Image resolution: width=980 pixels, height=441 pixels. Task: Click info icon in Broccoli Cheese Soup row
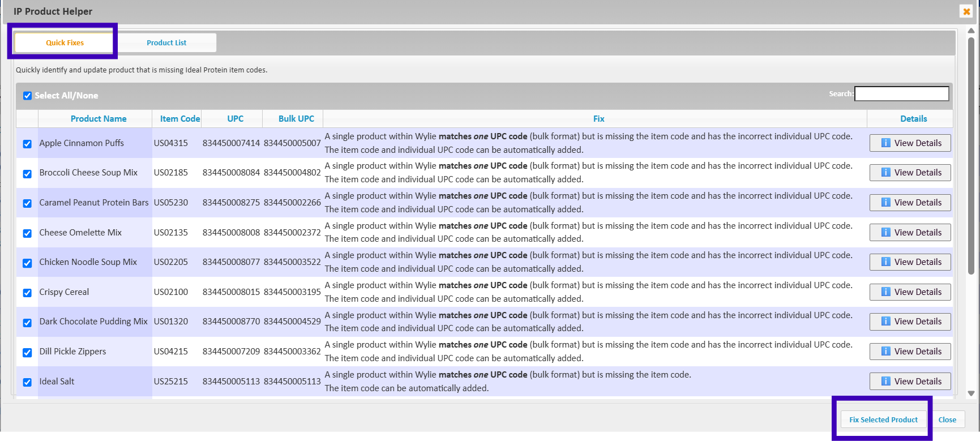tap(885, 173)
